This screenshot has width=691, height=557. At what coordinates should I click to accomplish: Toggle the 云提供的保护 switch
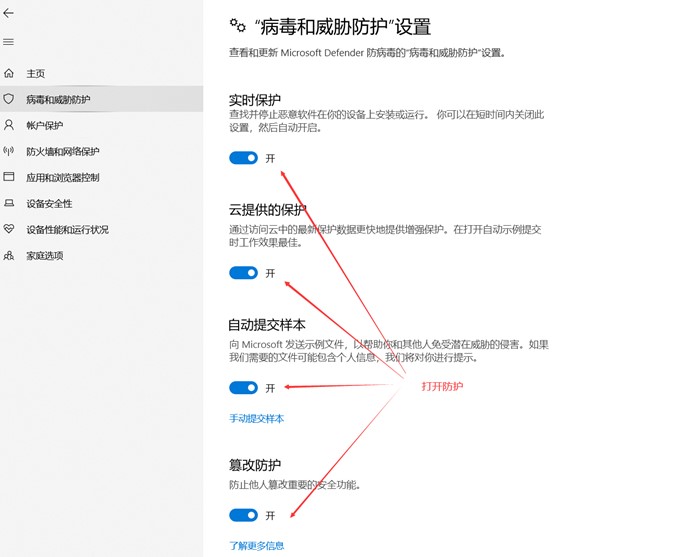coord(243,273)
